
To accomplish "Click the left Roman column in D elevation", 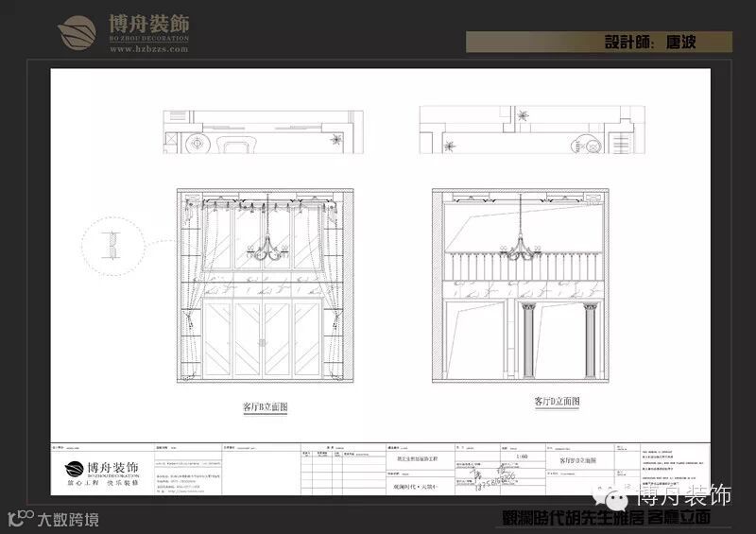I will [x=529, y=339].
